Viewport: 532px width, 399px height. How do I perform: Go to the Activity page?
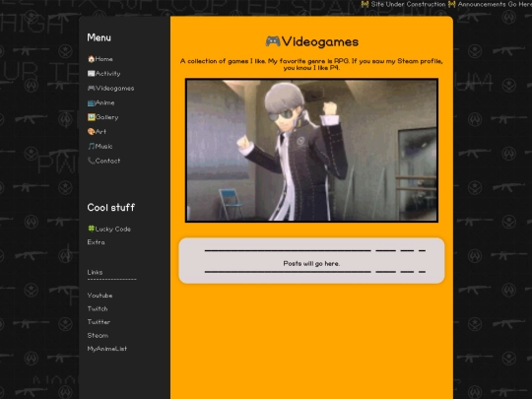click(x=103, y=74)
